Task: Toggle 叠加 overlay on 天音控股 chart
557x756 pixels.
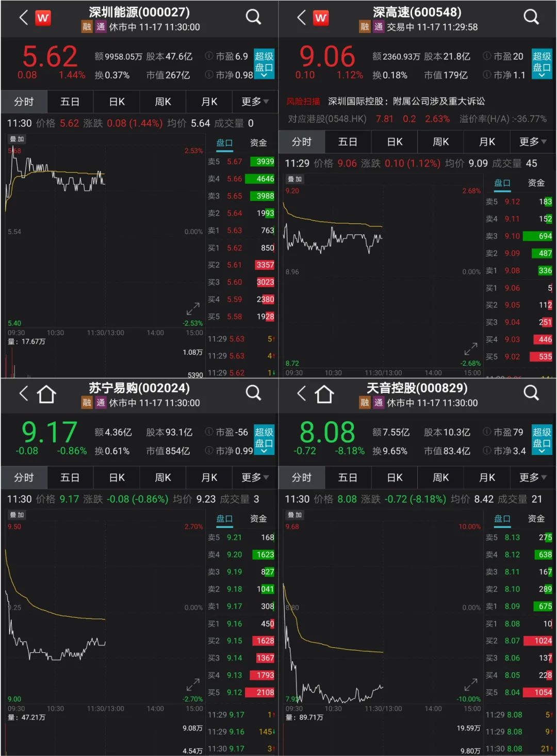Action: tap(294, 515)
